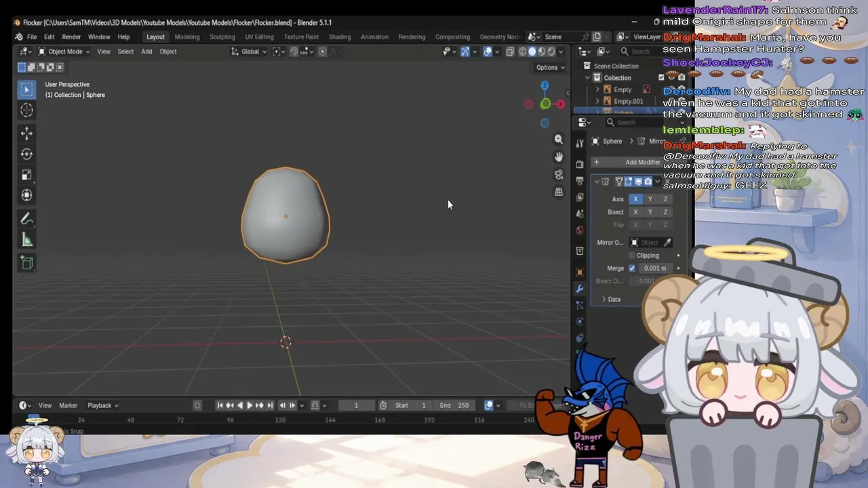Pick the Add Cube tool
This screenshot has height=488, width=868.
click(x=26, y=263)
